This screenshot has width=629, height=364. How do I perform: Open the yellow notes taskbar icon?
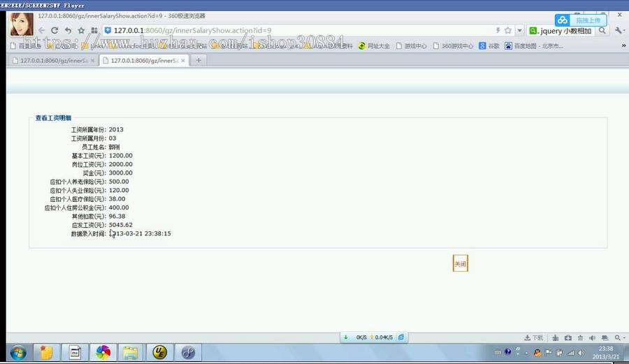tap(47, 353)
